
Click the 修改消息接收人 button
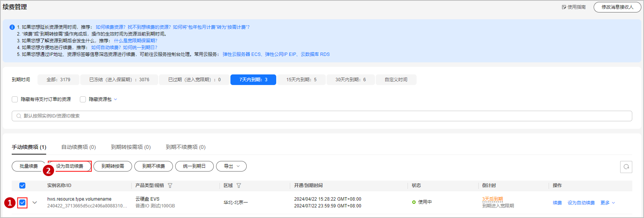coord(617,7)
